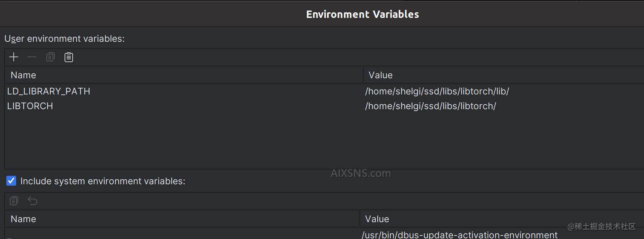Click the /home/shelgi/ssd/libs/libtorch/lib/ value cell

pyautogui.click(x=437, y=91)
